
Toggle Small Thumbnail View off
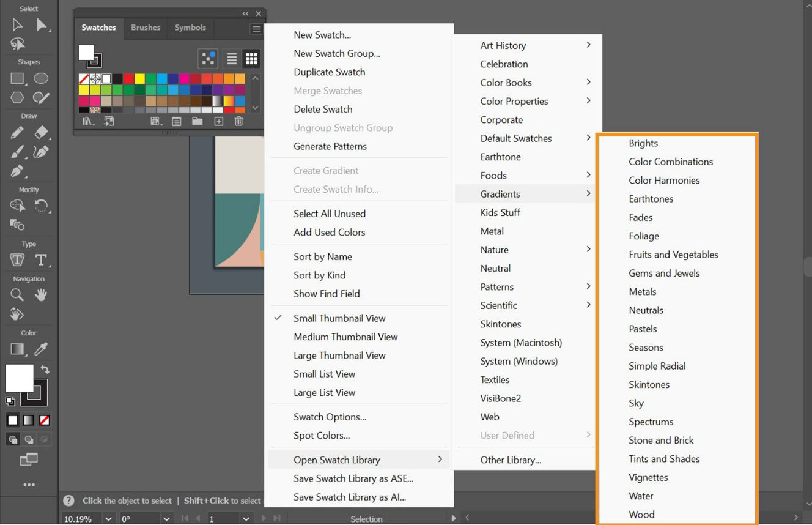tap(340, 318)
